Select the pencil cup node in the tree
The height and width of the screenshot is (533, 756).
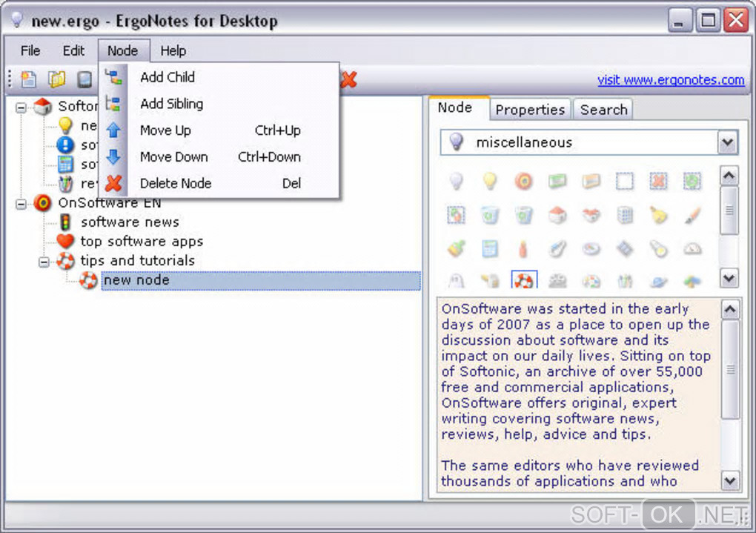click(x=65, y=183)
